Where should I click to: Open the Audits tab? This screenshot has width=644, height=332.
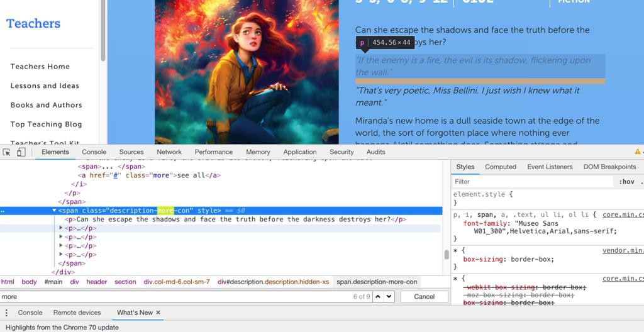(376, 152)
